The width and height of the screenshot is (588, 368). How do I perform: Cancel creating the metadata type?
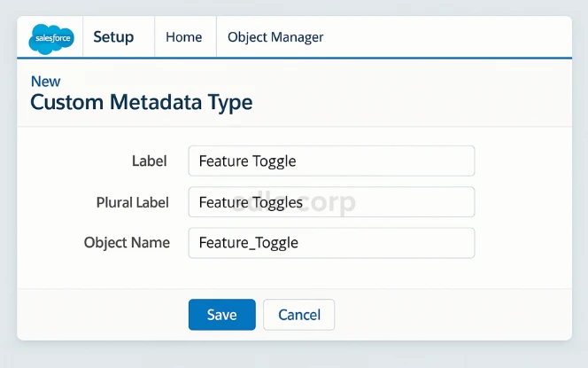coord(299,315)
